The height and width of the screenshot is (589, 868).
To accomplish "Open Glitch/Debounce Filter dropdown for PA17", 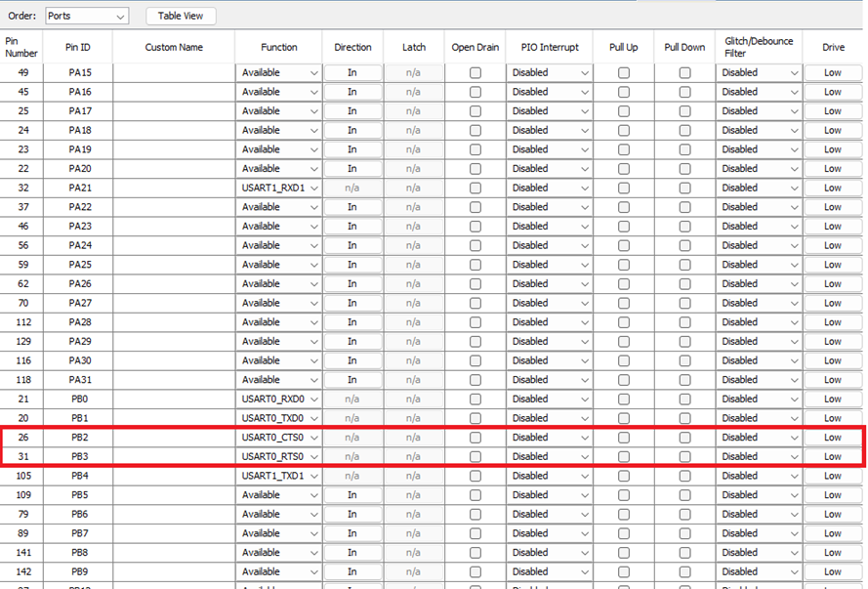I will point(759,111).
